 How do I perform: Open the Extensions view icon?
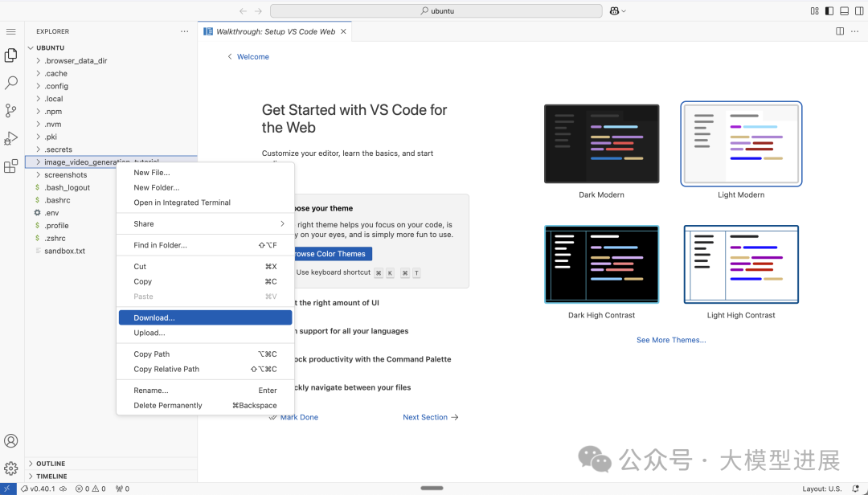(x=10, y=166)
